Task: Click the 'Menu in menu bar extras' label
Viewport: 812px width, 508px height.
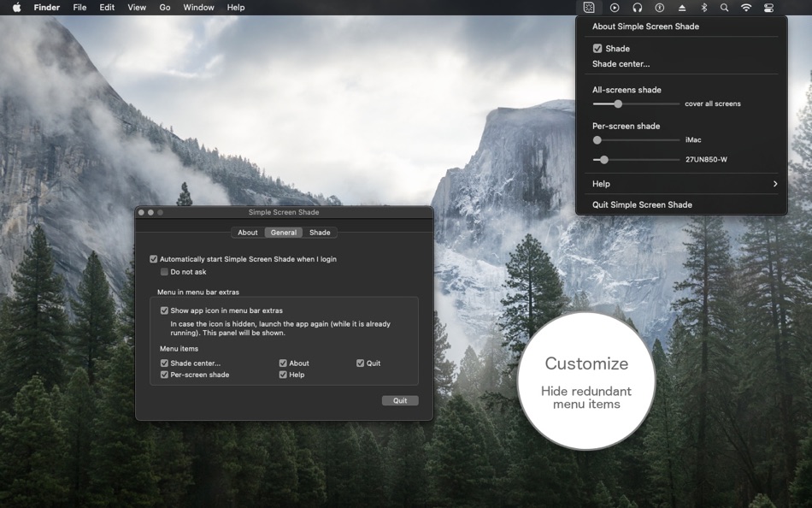Action: [x=197, y=292]
